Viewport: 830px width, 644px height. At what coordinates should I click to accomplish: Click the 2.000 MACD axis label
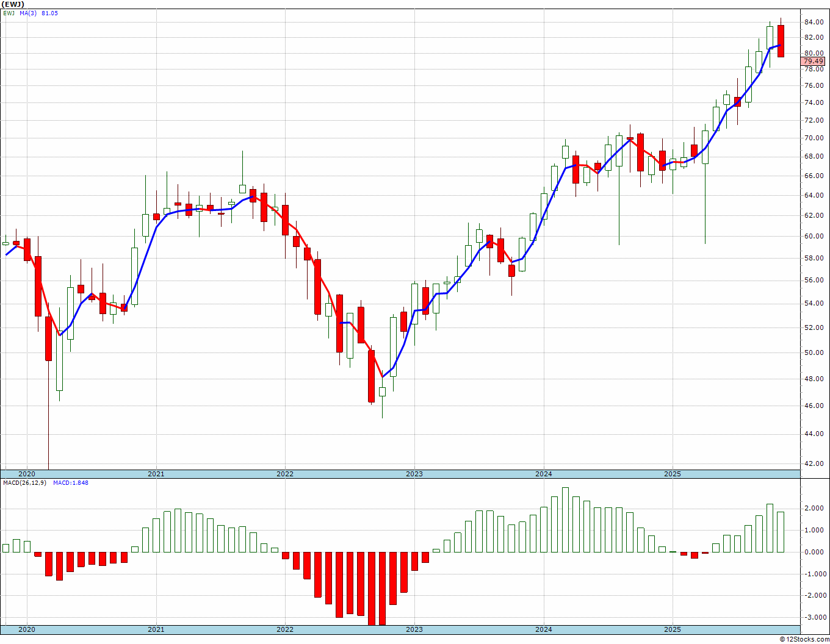point(815,509)
